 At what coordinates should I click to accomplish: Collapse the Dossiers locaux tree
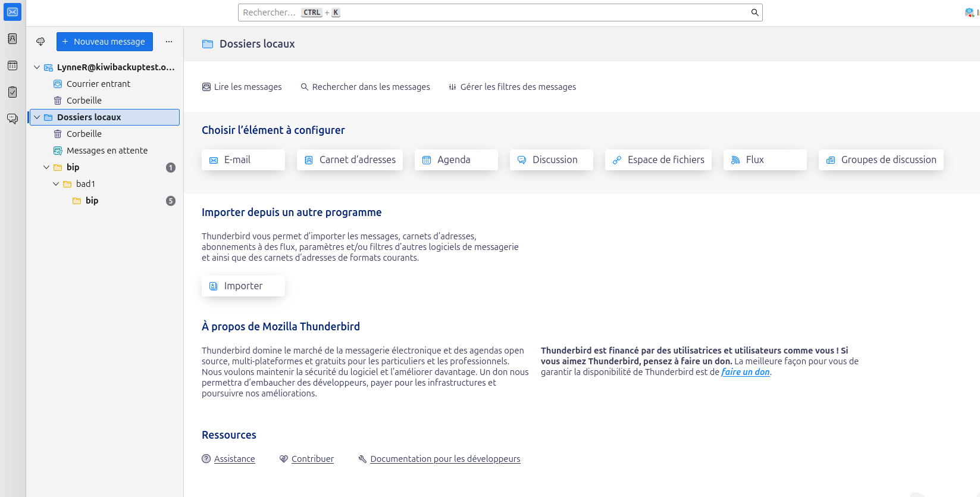(x=37, y=117)
